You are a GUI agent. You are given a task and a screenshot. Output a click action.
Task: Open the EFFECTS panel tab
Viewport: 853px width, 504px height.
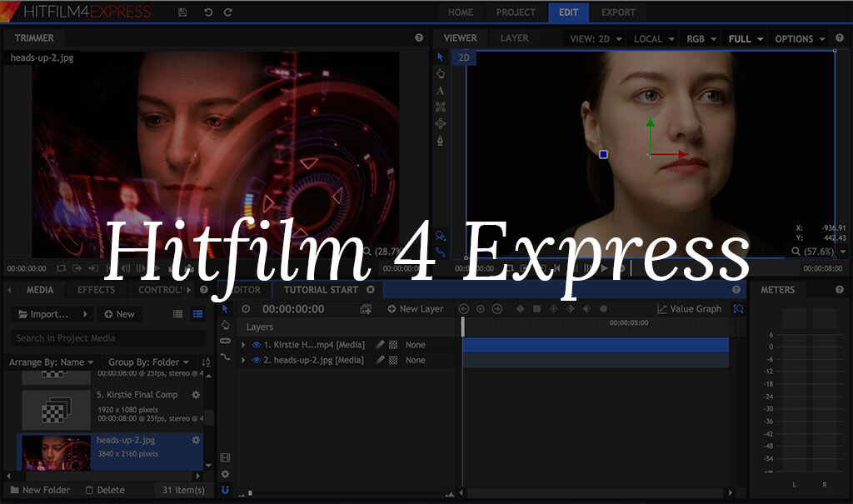(96, 290)
